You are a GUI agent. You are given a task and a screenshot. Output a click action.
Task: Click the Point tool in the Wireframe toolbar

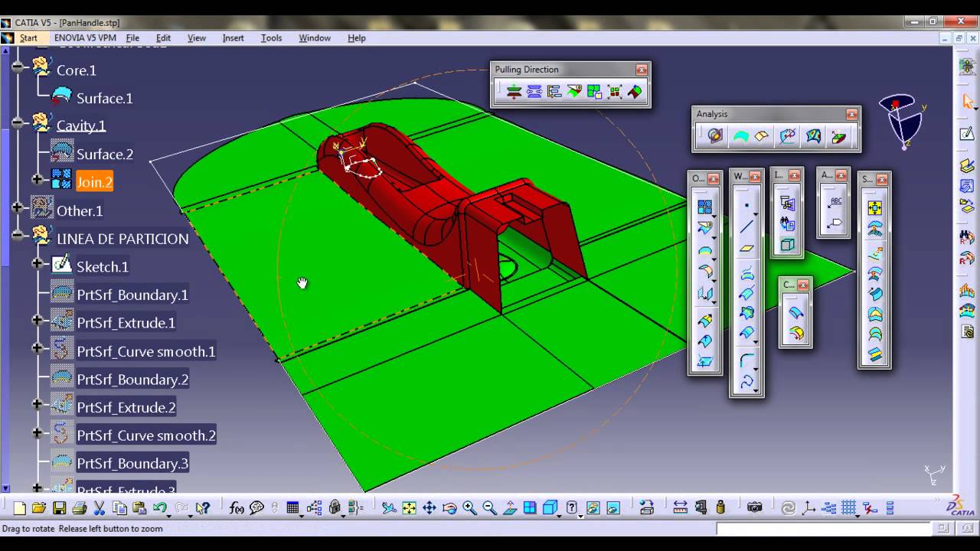[746, 206]
